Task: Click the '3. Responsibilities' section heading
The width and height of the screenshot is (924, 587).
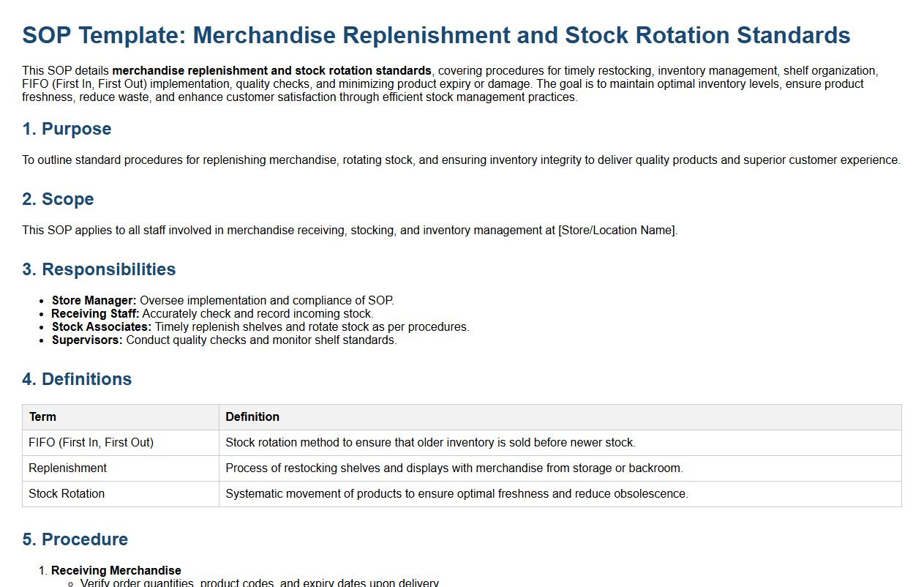Action: coord(99,269)
